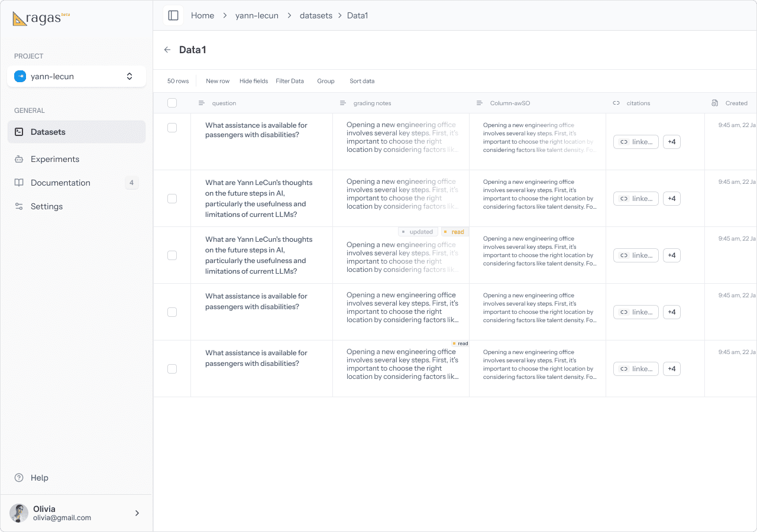Click the Documentation book icon
This screenshot has width=757, height=532.
click(x=19, y=183)
